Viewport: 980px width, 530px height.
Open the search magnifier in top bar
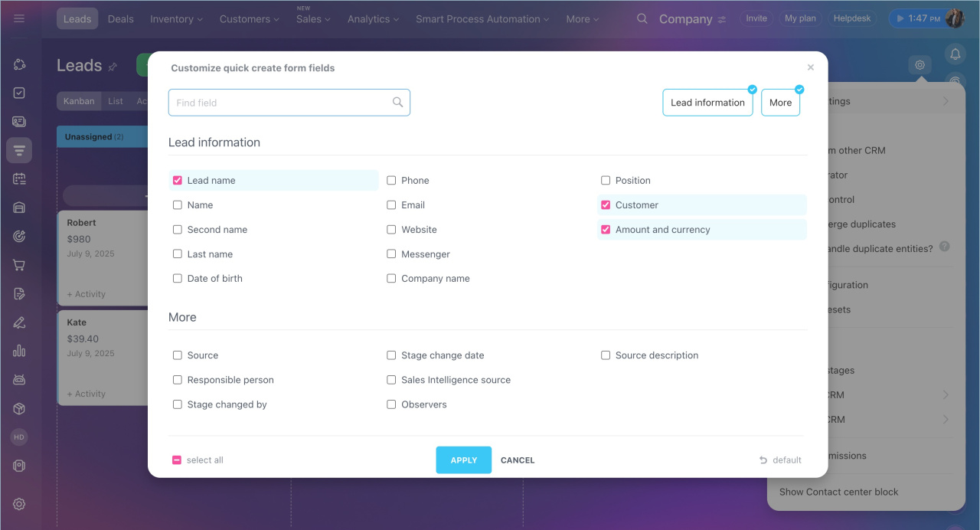click(642, 18)
